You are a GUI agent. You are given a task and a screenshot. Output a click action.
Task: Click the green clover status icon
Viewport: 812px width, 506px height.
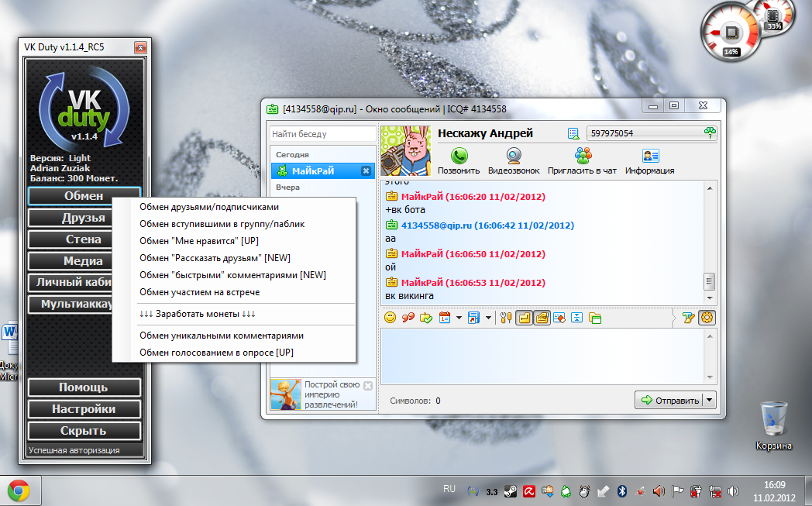(x=710, y=133)
